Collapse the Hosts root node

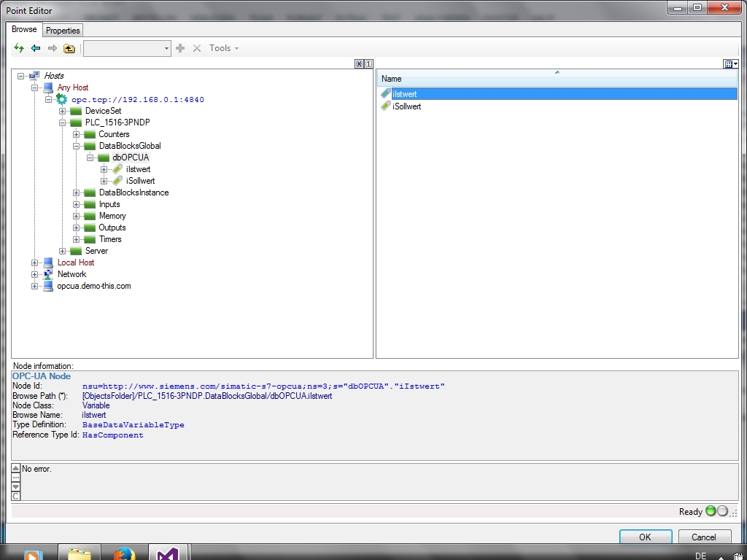[20, 76]
